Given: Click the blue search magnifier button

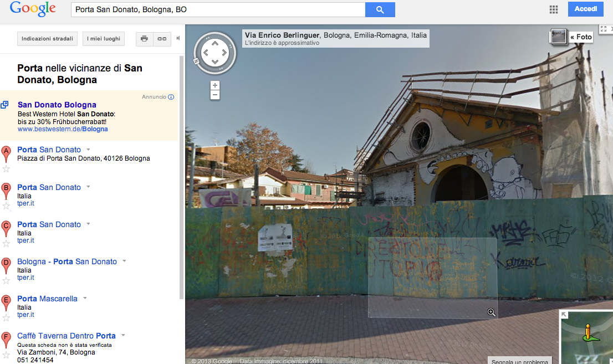Looking at the screenshot, I should [380, 9].
